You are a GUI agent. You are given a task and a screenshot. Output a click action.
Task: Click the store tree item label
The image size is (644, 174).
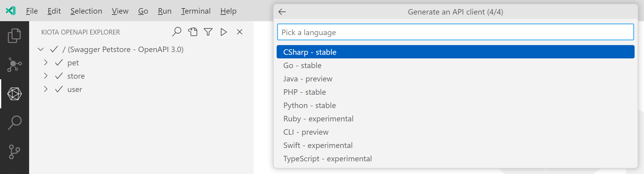click(x=76, y=76)
